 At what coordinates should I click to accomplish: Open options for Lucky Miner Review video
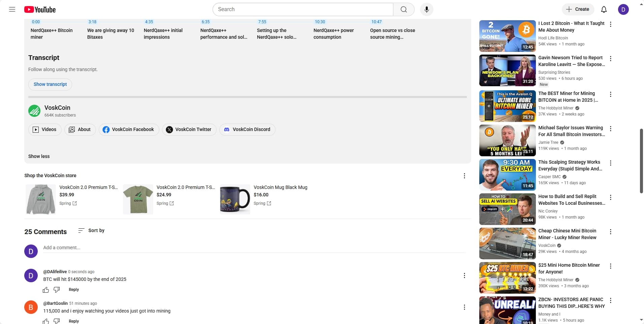610,231
